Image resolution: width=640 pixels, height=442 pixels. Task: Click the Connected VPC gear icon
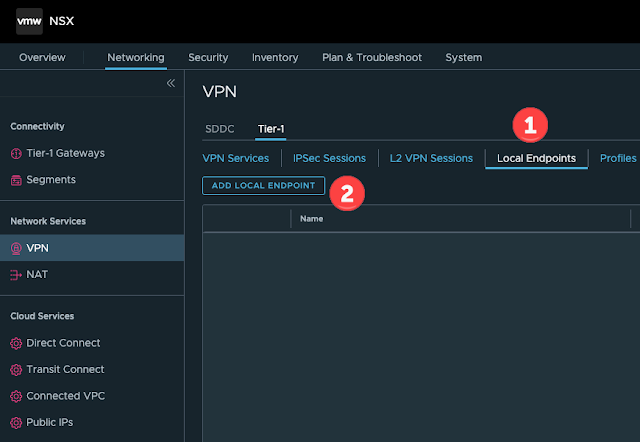tap(16, 396)
